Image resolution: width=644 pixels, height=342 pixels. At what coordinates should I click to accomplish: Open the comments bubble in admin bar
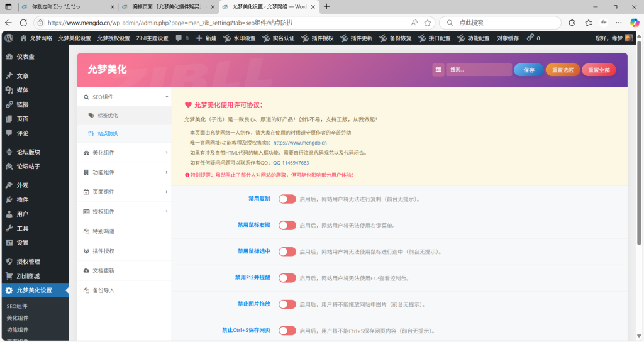pos(182,38)
